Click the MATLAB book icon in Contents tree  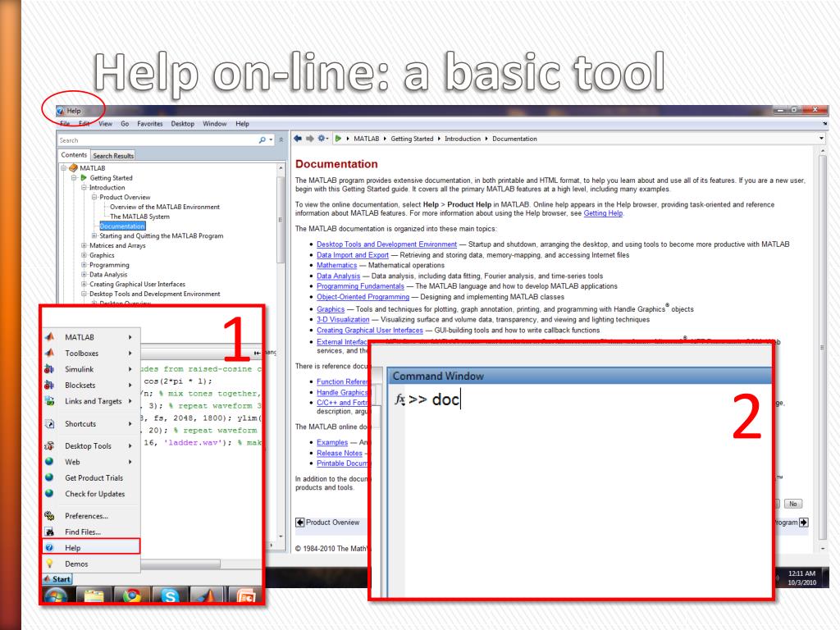(73, 167)
